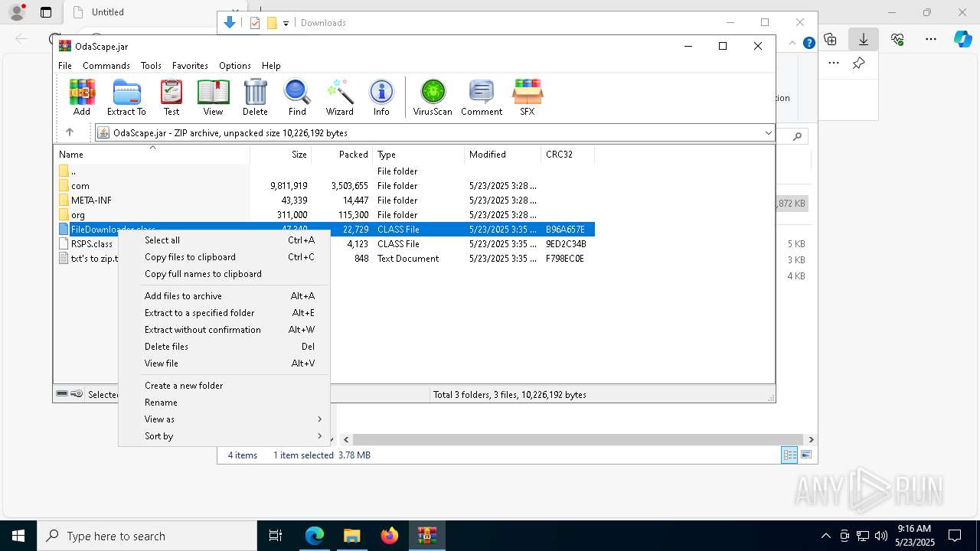Click the taskbar search box
The height and width of the screenshot is (551, 980).
147,536
